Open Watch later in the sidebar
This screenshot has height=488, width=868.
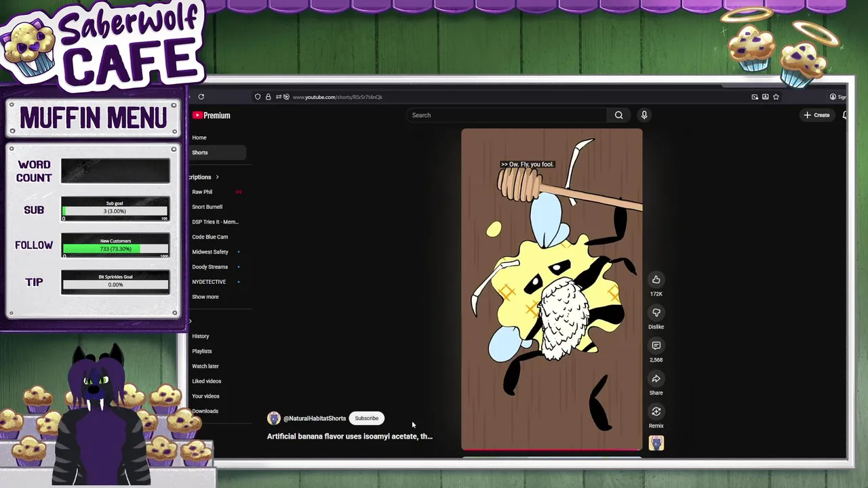(205, 366)
